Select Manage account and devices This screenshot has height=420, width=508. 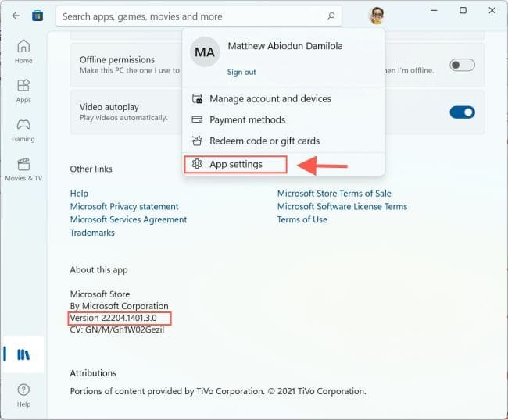pos(270,99)
